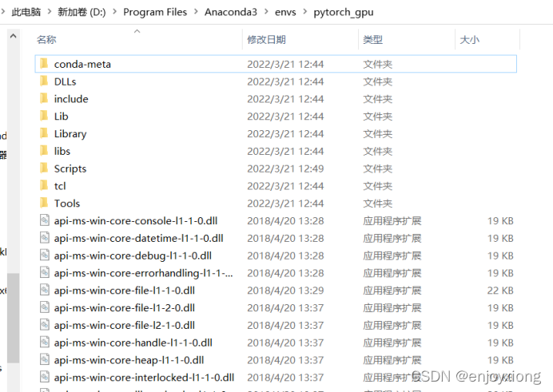The width and height of the screenshot is (553, 392).
Task: Click the 22 KB size value
Action: pyautogui.click(x=500, y=291)
